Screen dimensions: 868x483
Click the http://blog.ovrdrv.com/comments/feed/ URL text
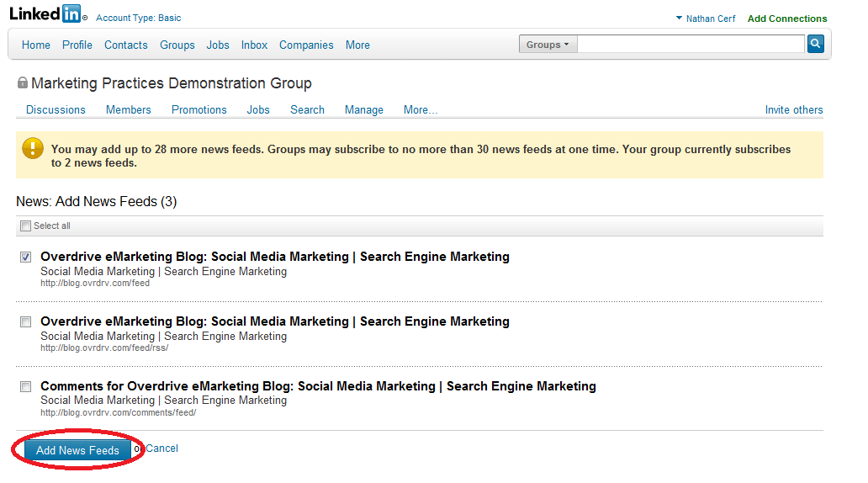point(118,412)
